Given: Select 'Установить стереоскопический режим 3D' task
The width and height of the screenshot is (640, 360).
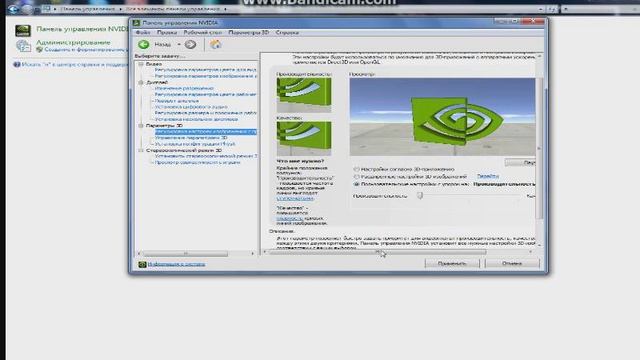Looking at the screenshot, I should [x=205, y=156].
